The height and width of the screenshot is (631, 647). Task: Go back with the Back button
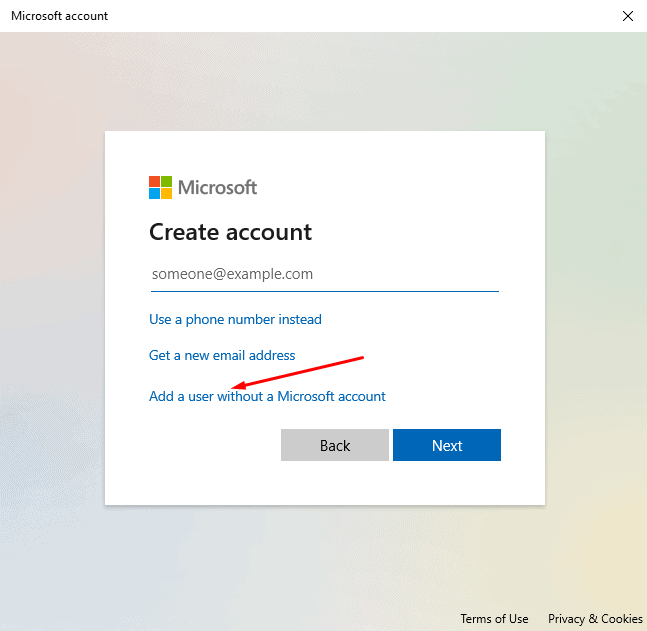[x=335, y=445]
